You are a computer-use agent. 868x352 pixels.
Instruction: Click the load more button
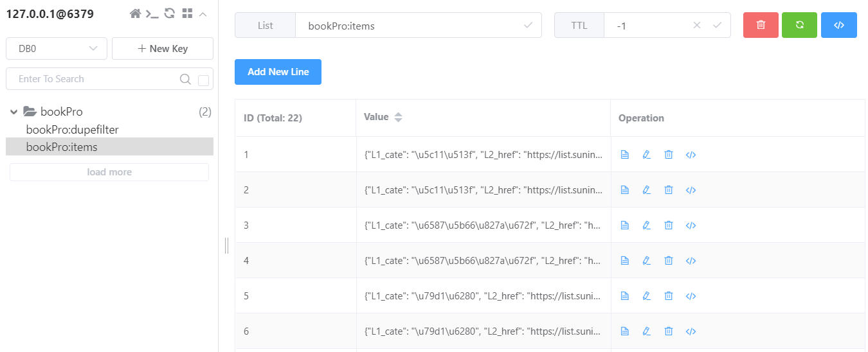(109, 172)
